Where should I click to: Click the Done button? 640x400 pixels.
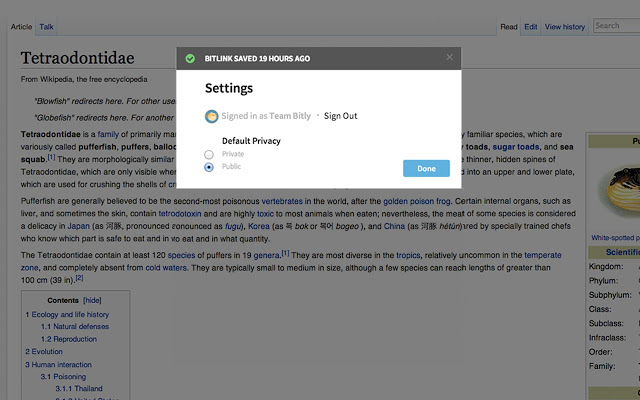[x=426, y=168]
